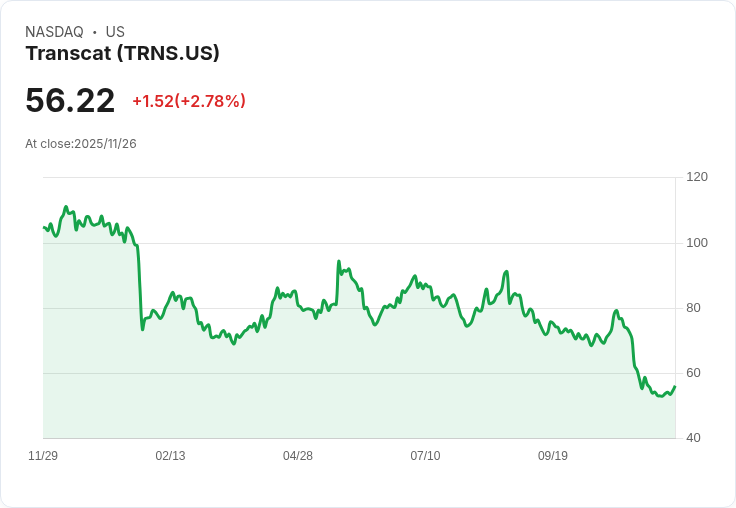Click the 60 price axis label
Screen dimensions: 736x508
(693, 373)
